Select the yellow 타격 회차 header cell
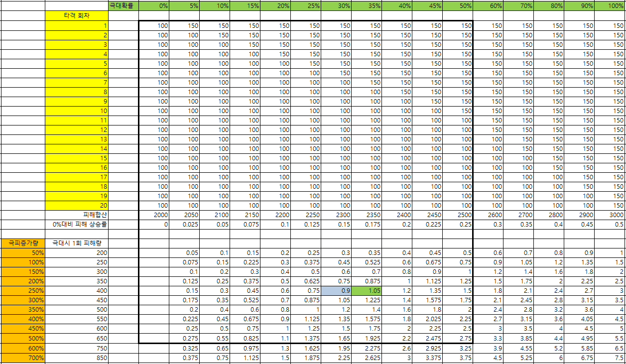Viewport: 626px width, 364px height. [x=77, y=15]
